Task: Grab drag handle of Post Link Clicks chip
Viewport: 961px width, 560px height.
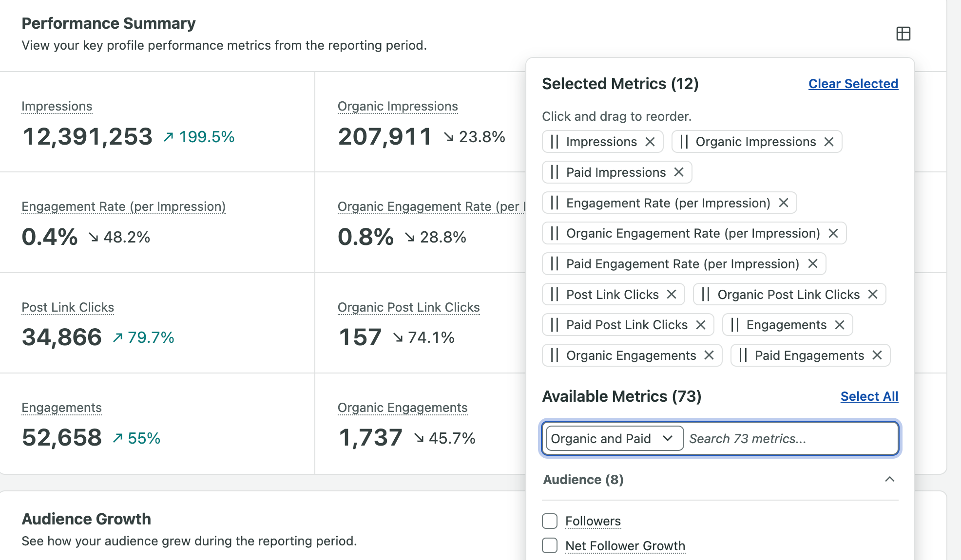Action: point(555,294)
